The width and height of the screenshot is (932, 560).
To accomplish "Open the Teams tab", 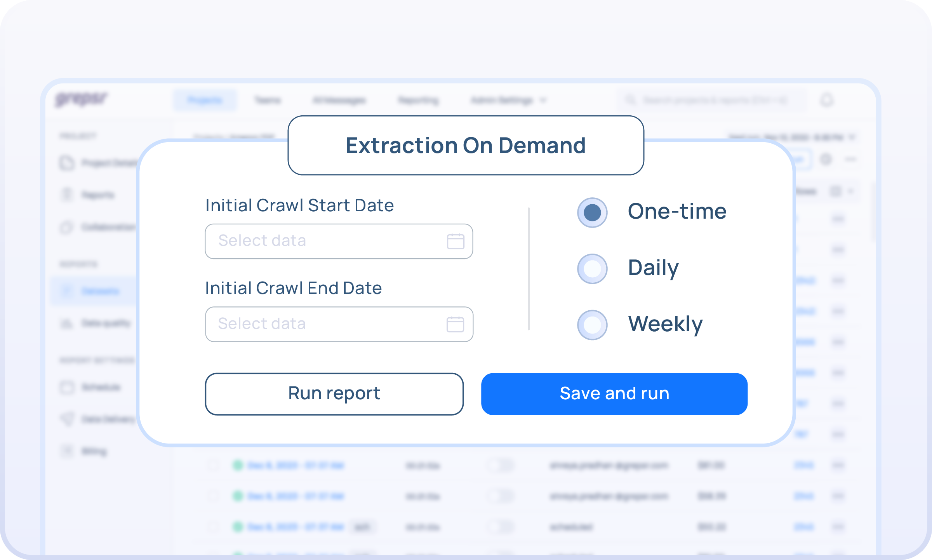I will [x=267, y=100].
